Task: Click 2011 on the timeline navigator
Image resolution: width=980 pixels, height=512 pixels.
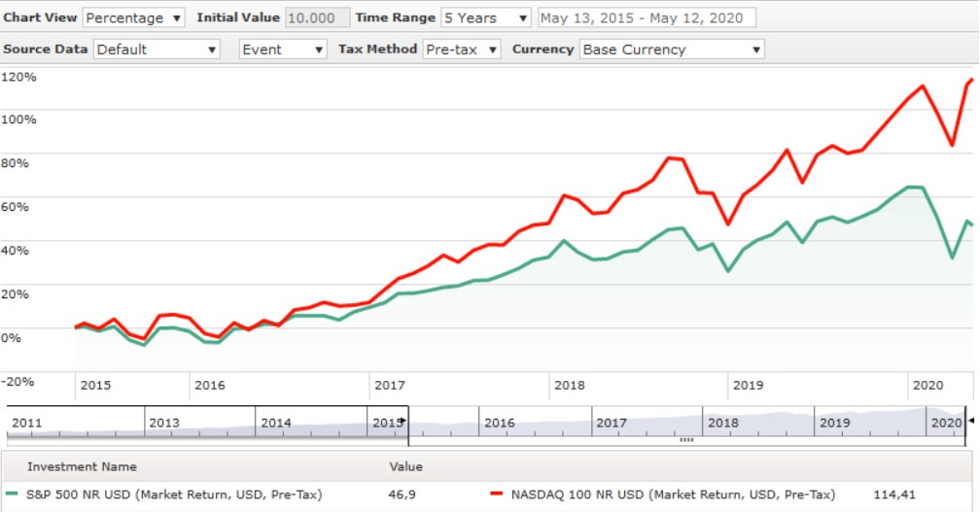Action: (27, 423)
